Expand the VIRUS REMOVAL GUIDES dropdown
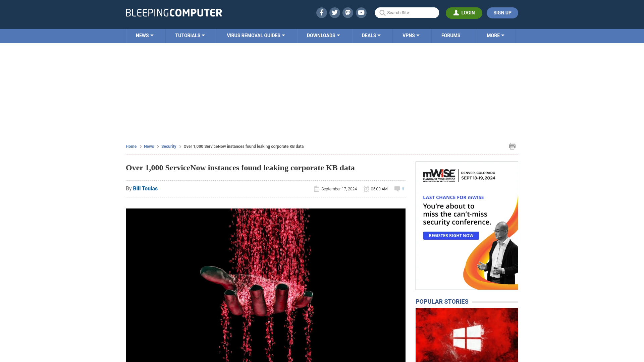The width and height of the screenshot is (644, 362). click(x=256, y=35)
